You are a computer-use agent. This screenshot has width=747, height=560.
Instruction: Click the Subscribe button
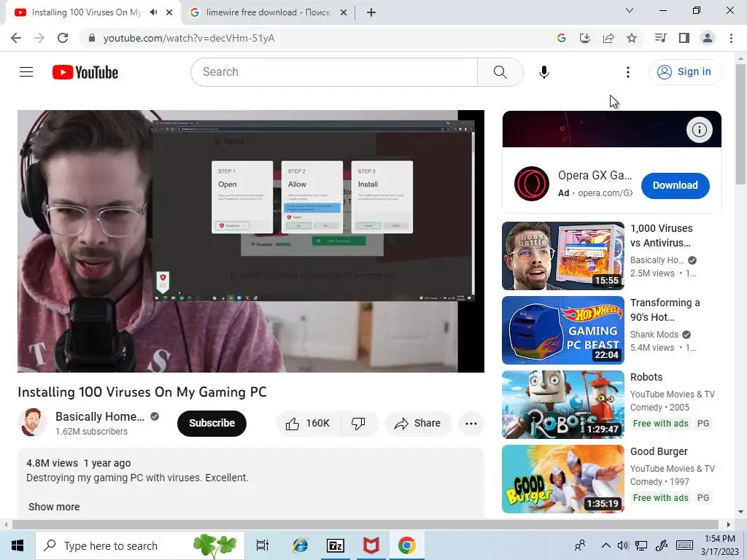212,424
